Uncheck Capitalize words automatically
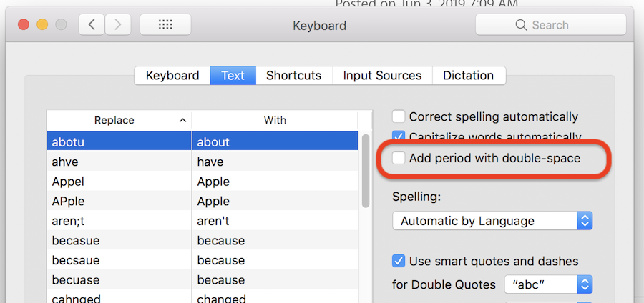The image size is (644, 303). (398, 136)
